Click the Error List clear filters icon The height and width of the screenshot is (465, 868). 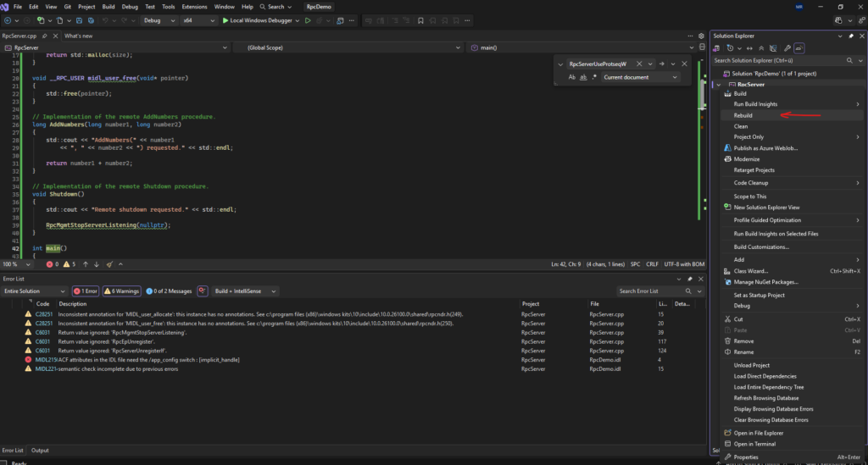coord(203,291)
